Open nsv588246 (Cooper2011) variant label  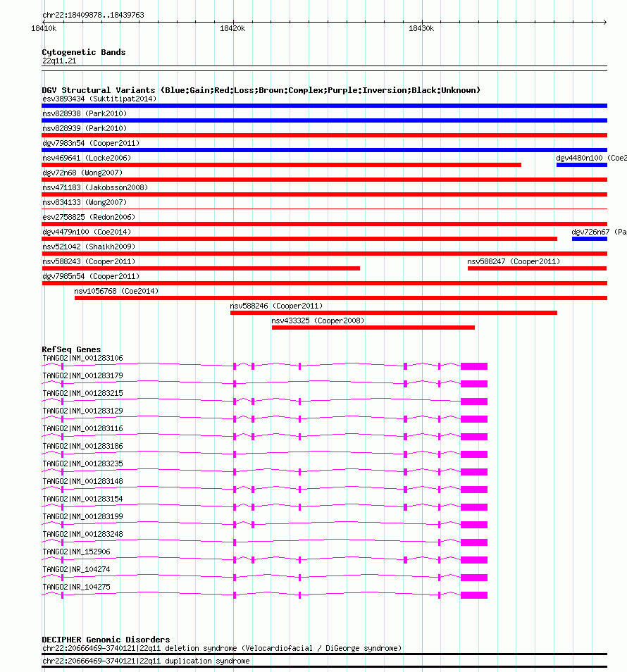pyautogui.click(x=276, y=306)
